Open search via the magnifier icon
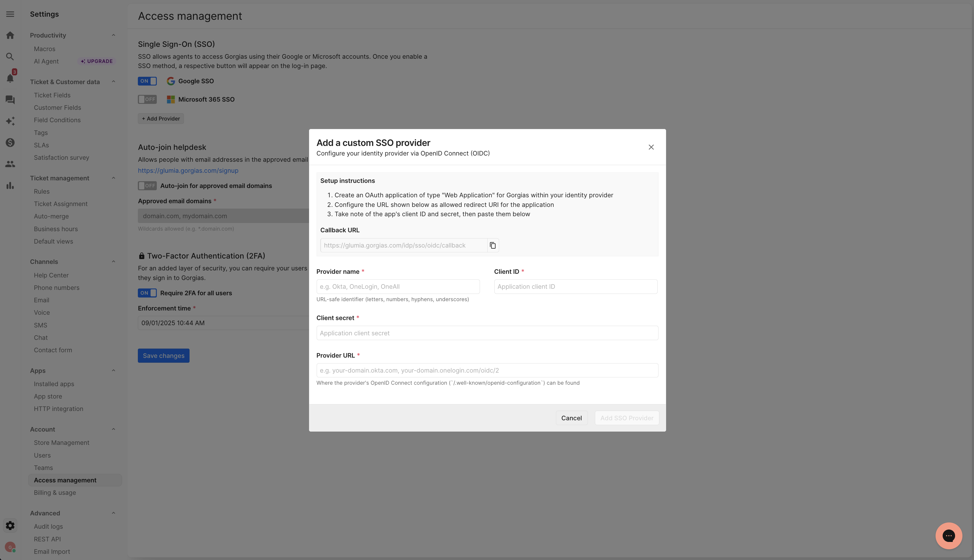974x560 pixels. [10, 57]
